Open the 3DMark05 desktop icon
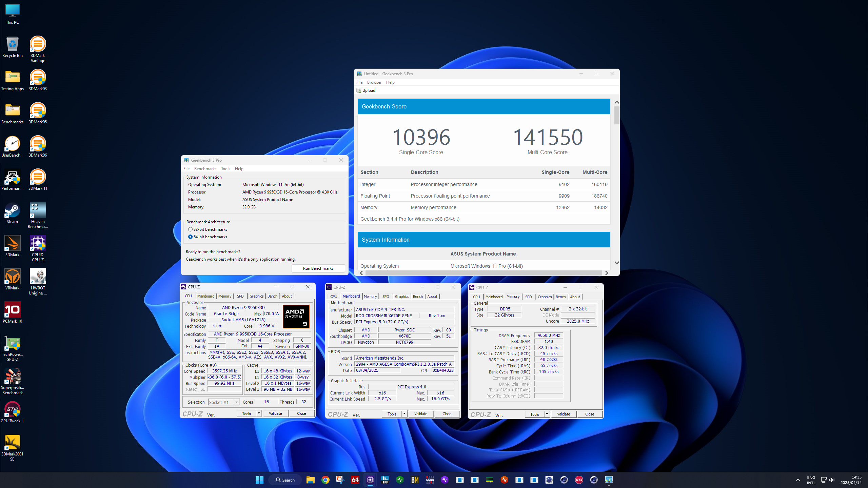 click(38, 113)
